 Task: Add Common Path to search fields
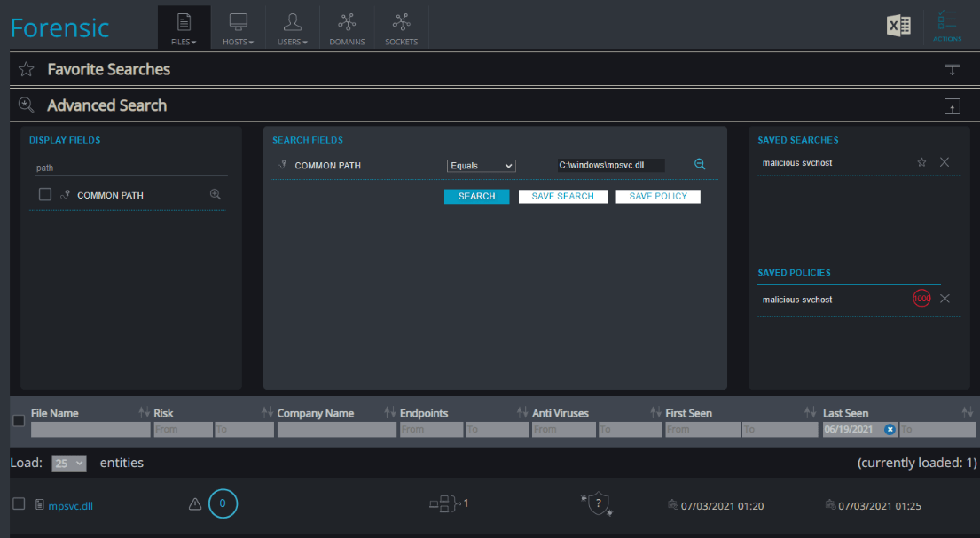tap(215, 194)
